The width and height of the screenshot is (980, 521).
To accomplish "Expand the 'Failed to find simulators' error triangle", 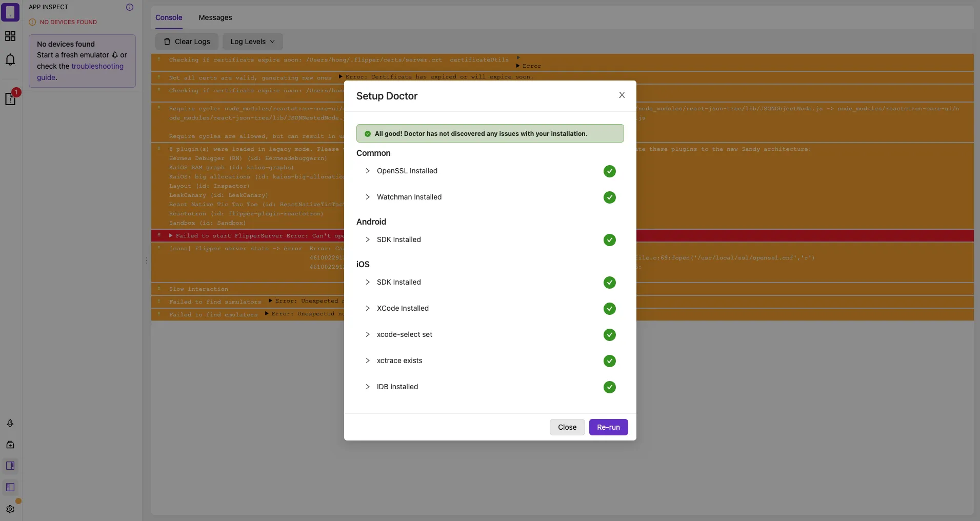I will [x=270, y=301].
